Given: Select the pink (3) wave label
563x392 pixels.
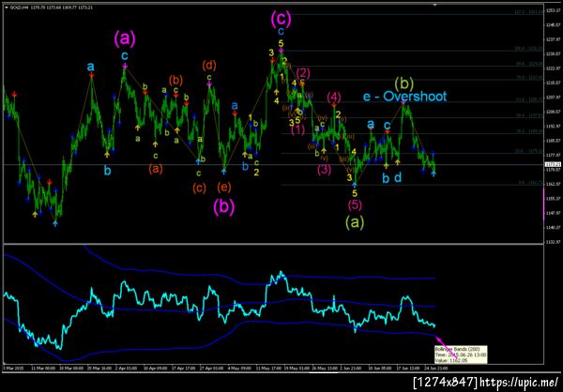Looking at the screenshot, I should point(325,169).
